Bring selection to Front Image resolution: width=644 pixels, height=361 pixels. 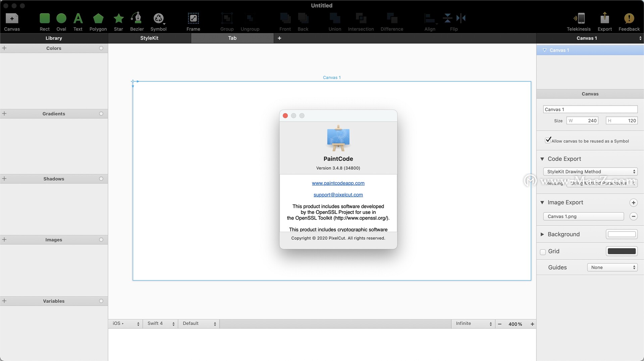(x=285, y=22)
